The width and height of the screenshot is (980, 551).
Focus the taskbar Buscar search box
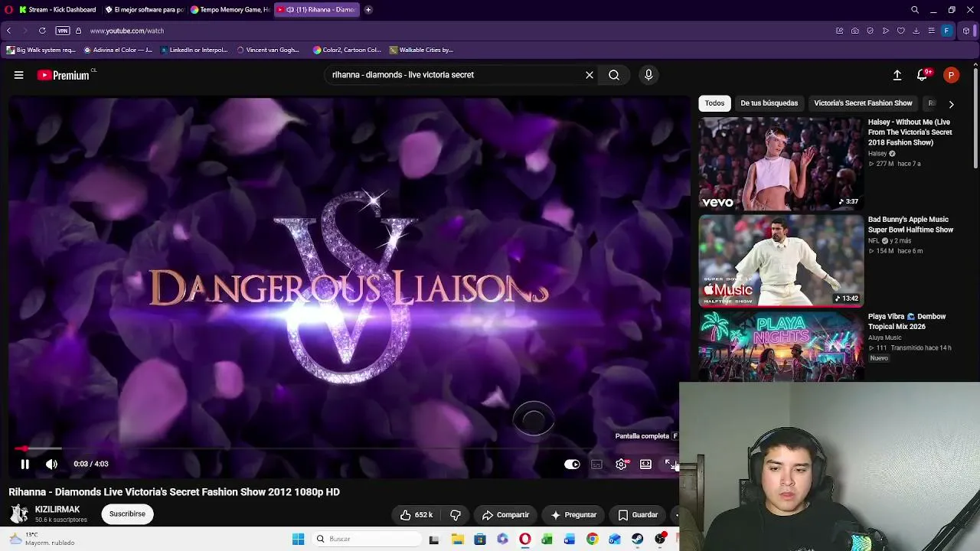[368, 539]
